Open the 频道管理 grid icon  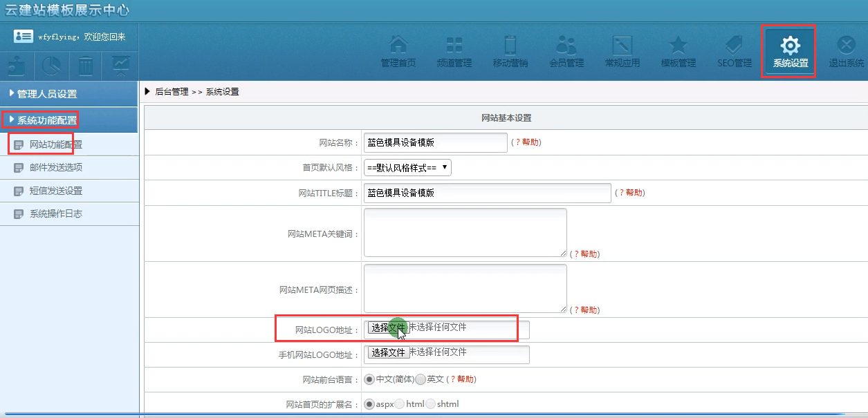[x=454, y=46]
